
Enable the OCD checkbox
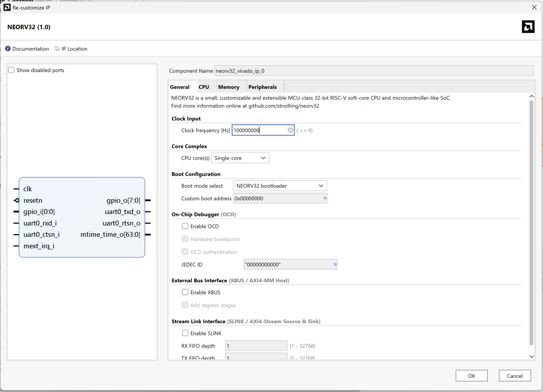pos(185,226)
